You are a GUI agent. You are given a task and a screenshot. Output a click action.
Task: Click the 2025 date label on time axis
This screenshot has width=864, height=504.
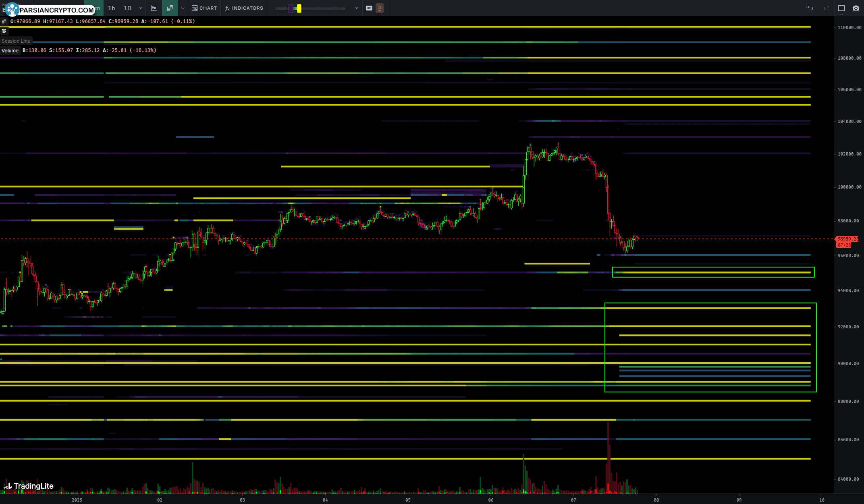coord(77,500)
